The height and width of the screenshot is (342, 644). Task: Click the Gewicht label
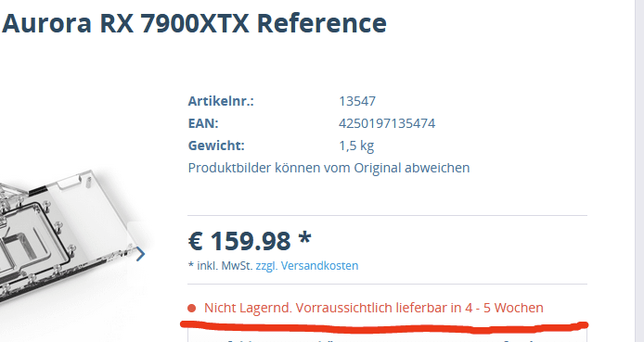pyautogui.click(x=216, y=146)
